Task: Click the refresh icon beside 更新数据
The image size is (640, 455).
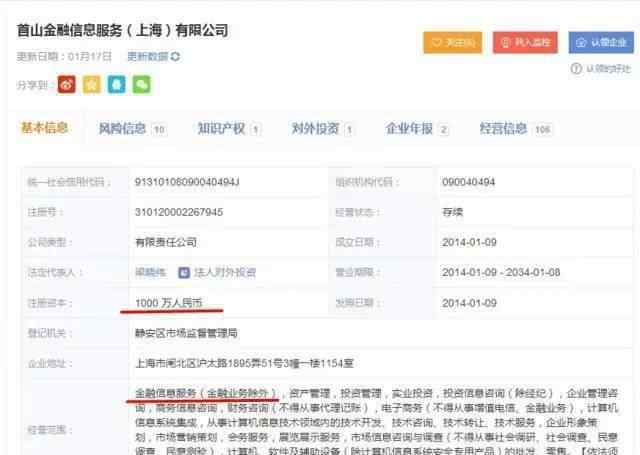Action: tap(176, 56)
